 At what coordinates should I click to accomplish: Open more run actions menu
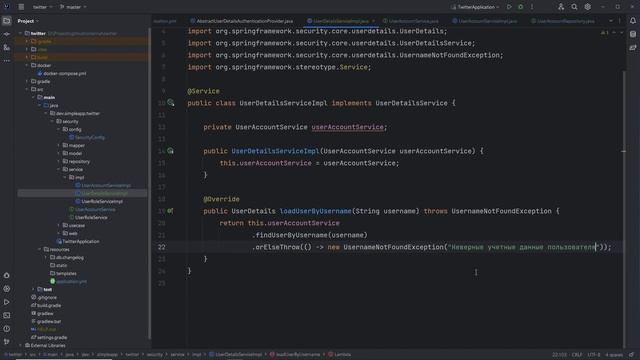[x=532, y=7]
